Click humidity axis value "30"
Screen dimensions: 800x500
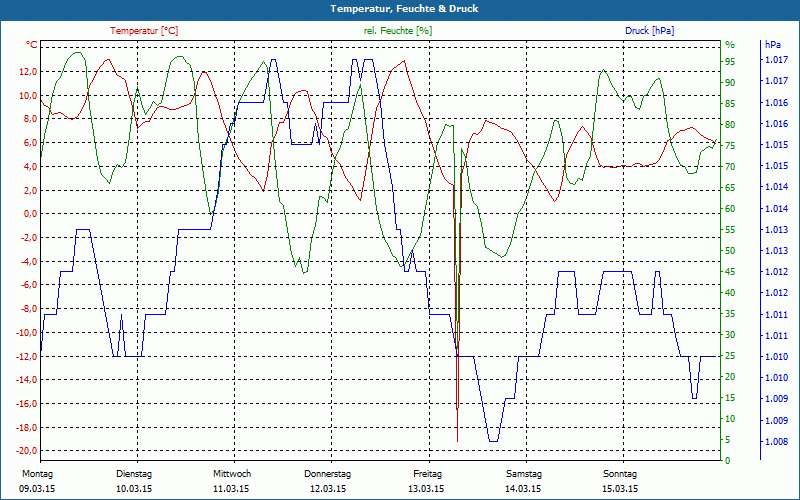tap(730, 335)
